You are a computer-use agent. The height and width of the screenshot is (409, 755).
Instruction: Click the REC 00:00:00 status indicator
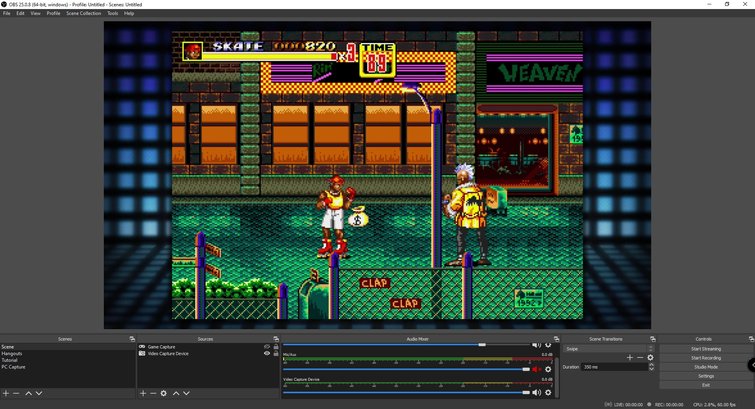coord(666,405)
